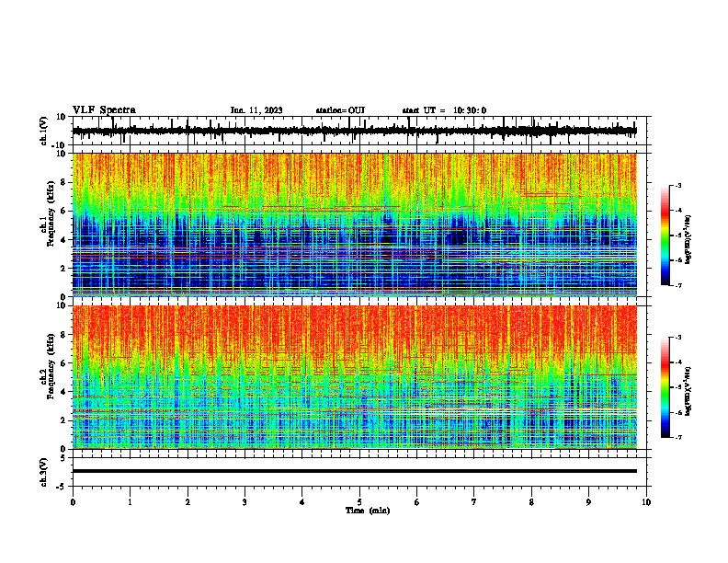Click the "VLF Spectra" plot title
This screenshot has width=728, height=563.
[104, 110]
